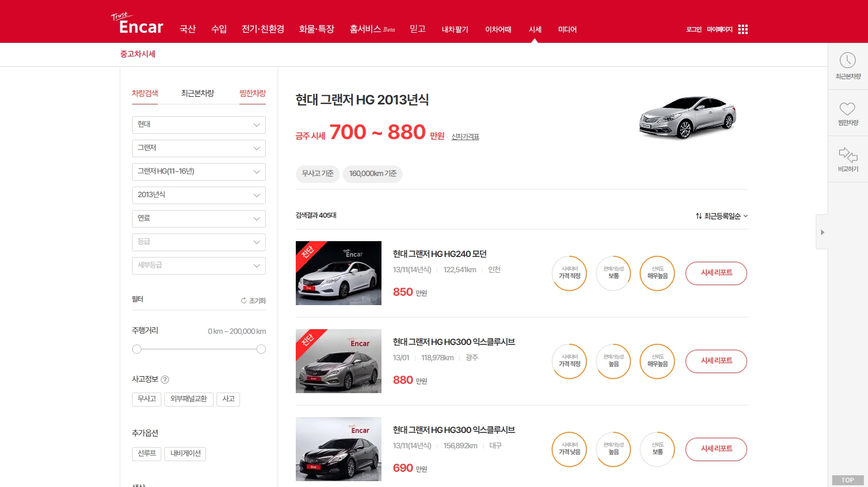
Task: Open the 신차가격표 link
Action: [465, 137]
